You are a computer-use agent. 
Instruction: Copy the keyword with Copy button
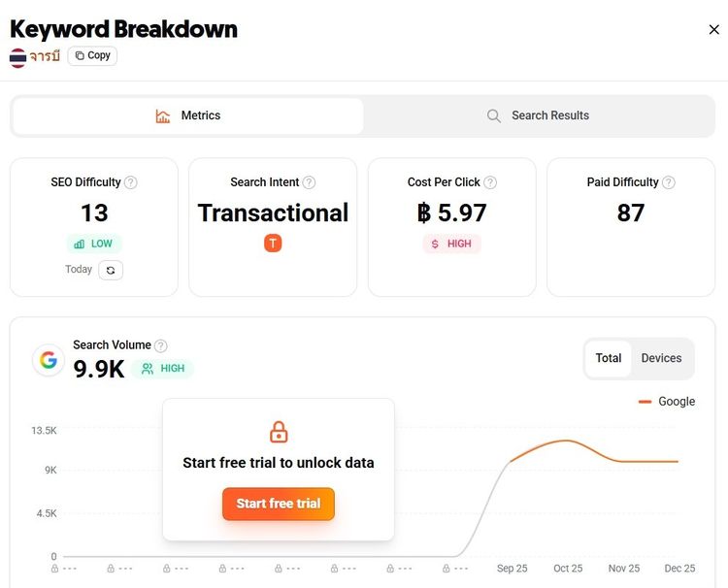92,55
